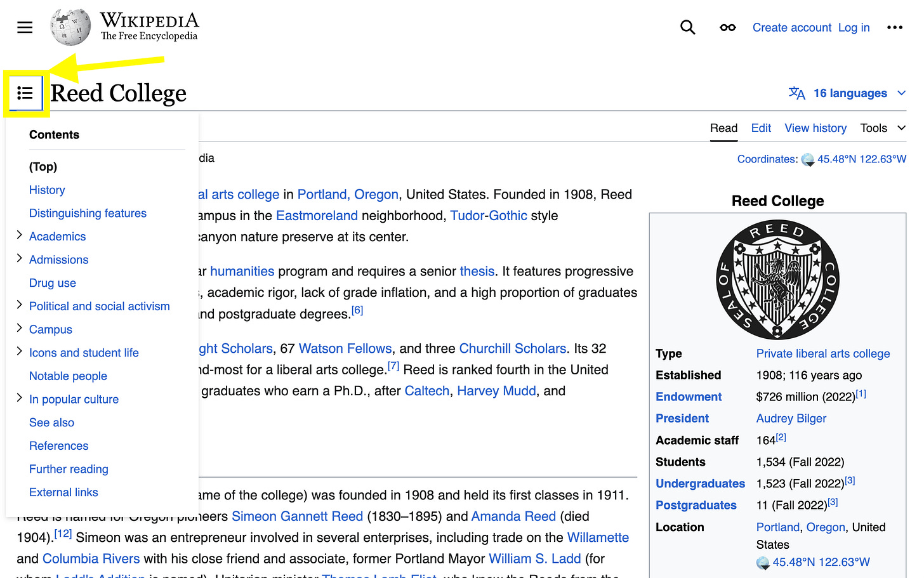Screen dimensions: 924x578
Task: Open the Undergraduates infobox link
Action: click(x=700, y=483)
